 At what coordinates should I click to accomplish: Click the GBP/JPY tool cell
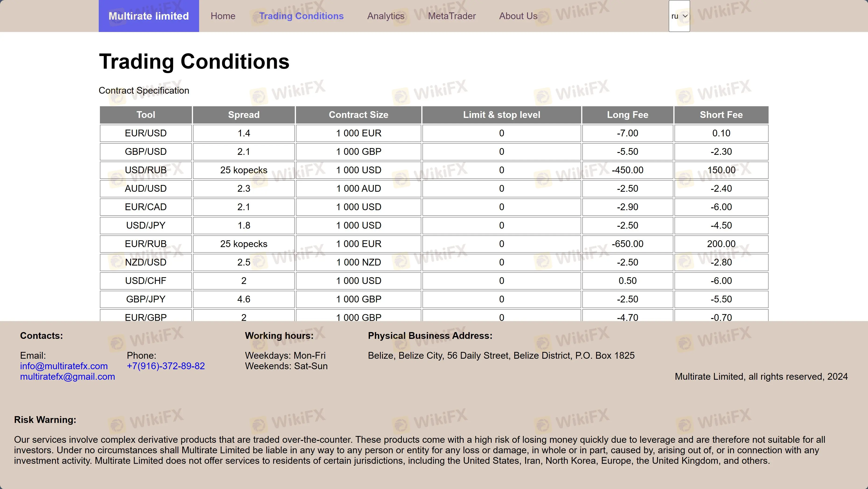(146, 299)
